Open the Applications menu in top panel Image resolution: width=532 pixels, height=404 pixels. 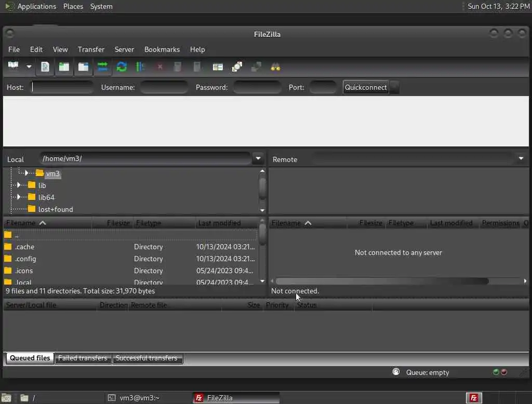pyautogui.click(x=37, y=6)
